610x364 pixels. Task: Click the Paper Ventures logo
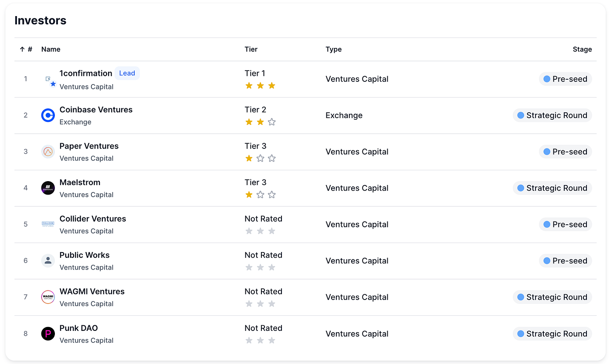coord(48,152)
